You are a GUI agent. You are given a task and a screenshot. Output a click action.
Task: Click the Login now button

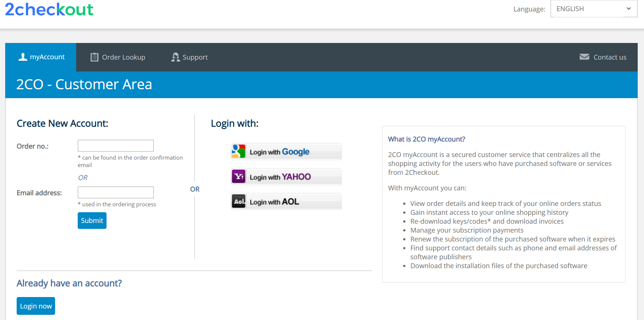click(x=36, y=306)
